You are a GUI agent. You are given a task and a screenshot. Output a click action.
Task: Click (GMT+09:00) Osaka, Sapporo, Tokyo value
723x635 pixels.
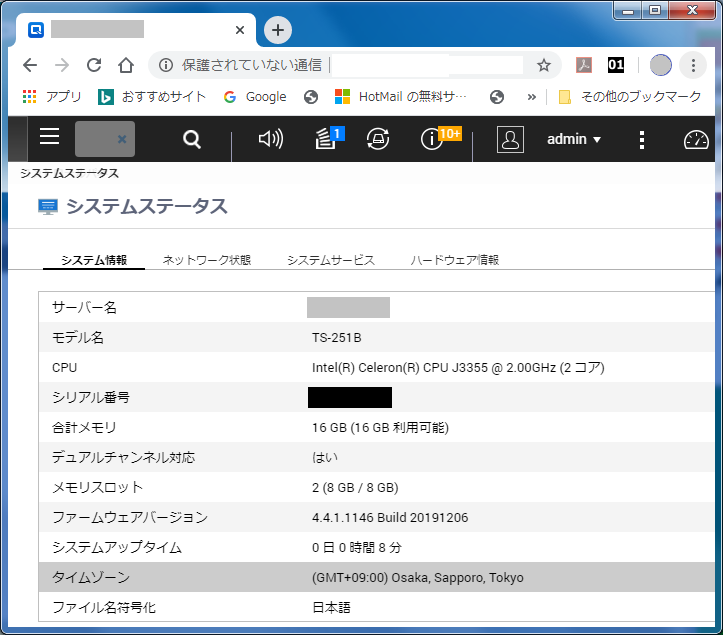tap(418, 577)
